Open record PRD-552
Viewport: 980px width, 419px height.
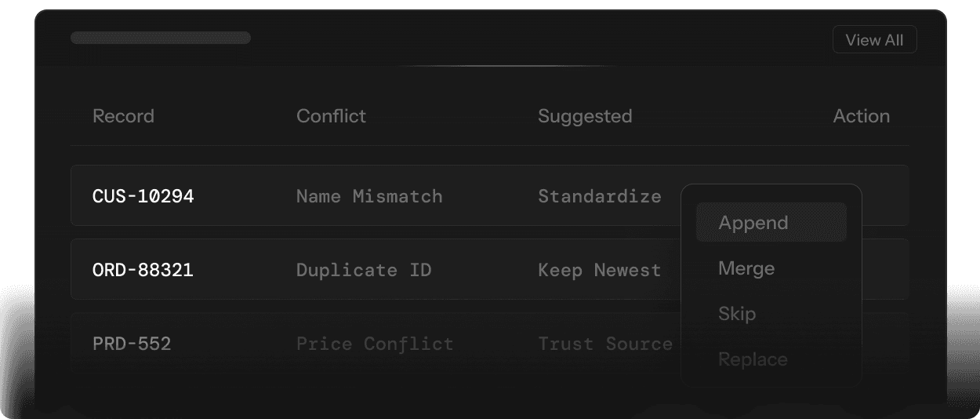tap(132, 344)
